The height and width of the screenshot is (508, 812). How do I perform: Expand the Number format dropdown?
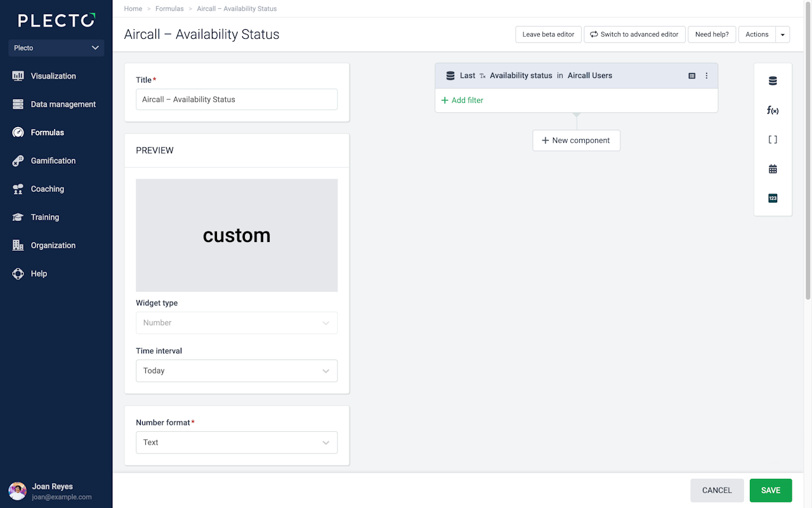237,443
